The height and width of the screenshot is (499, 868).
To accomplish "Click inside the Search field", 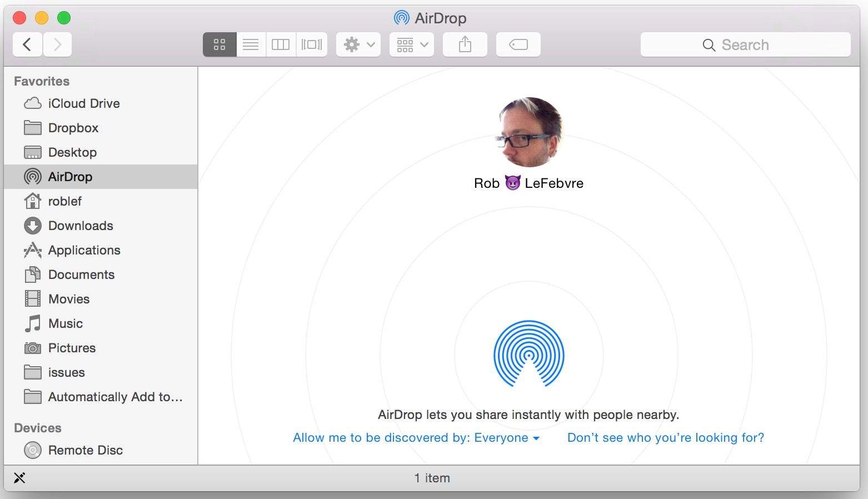I will (745, 44).
